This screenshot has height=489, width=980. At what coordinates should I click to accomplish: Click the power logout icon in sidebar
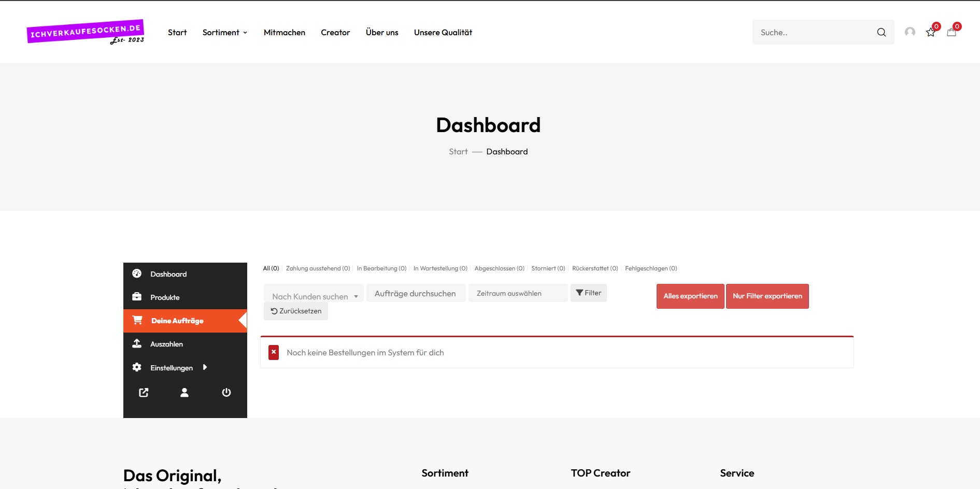point(226,393)
